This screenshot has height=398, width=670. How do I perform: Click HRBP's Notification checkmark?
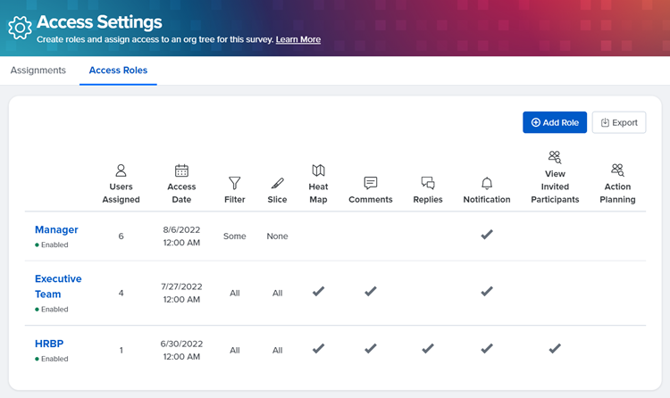(x=487, y=349)
